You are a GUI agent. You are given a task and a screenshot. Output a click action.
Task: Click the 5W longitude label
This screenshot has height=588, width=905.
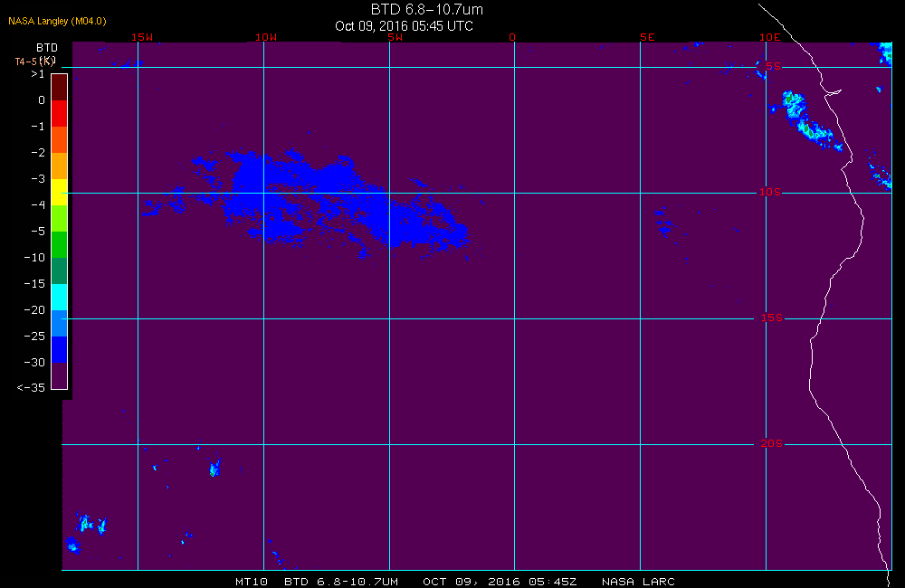coord(395,37)
